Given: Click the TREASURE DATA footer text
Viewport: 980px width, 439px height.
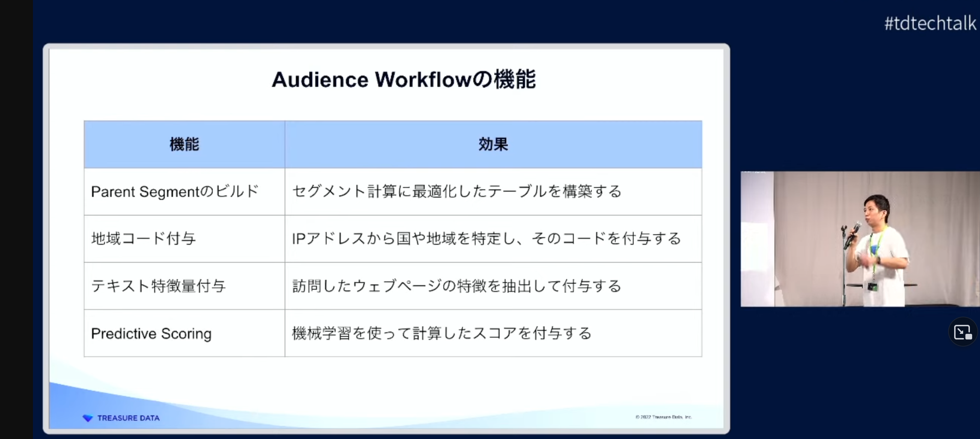Looking at the screenshot, I should click(x=128, y=418).
